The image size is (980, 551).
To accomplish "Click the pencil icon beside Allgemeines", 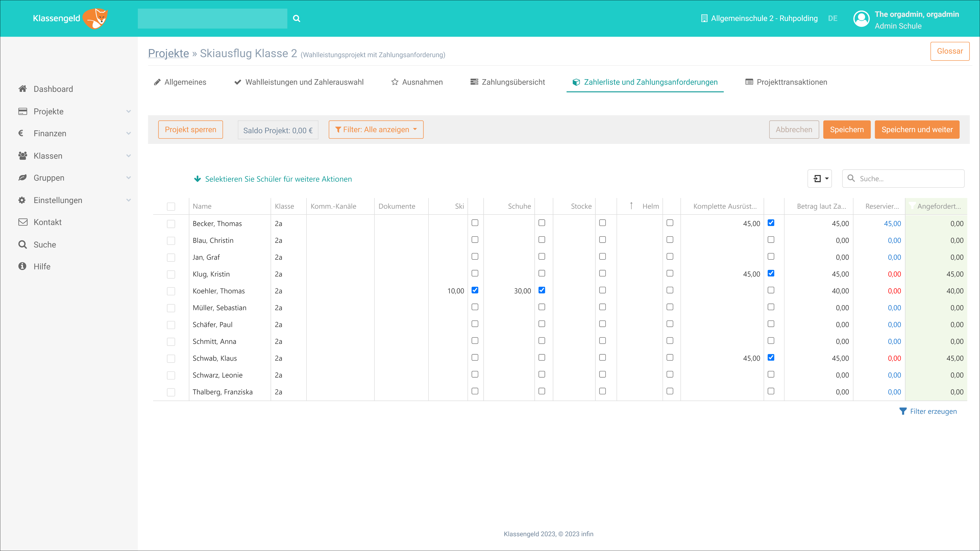I will [x=157, y=82].
